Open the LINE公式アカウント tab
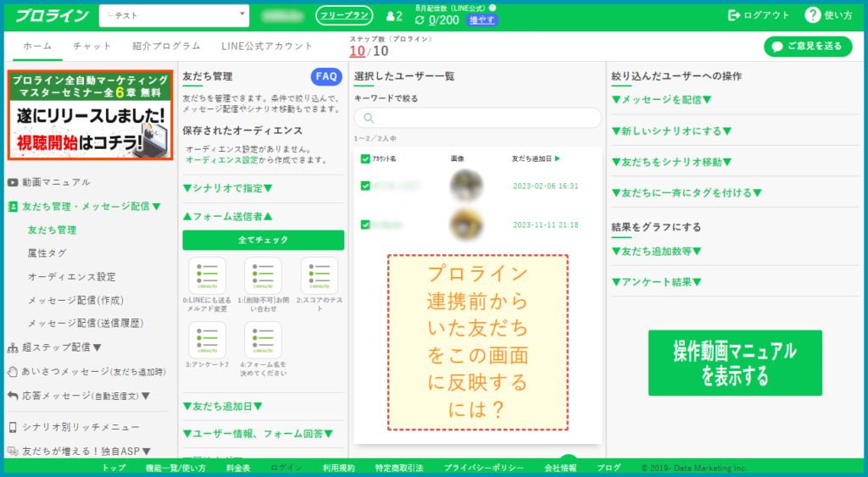The image size is (868, 477). (x=267, y=47)
